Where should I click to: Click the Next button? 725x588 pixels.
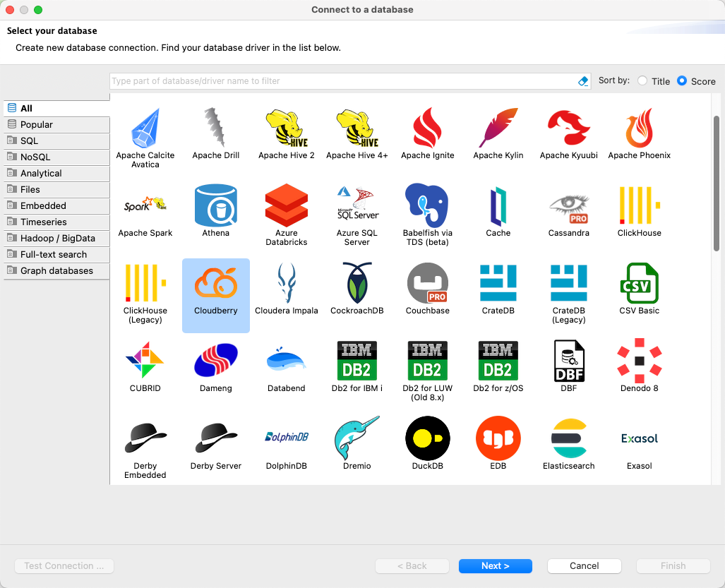[x=495, y=566]
